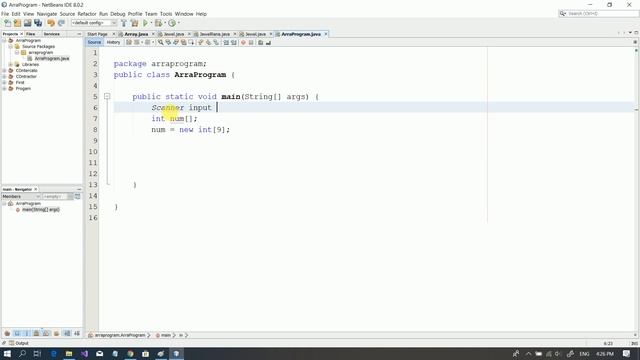Click the Build Project hammer icon
The width and height of the screenshot is (640, 360).
click(x=124, y=23)
